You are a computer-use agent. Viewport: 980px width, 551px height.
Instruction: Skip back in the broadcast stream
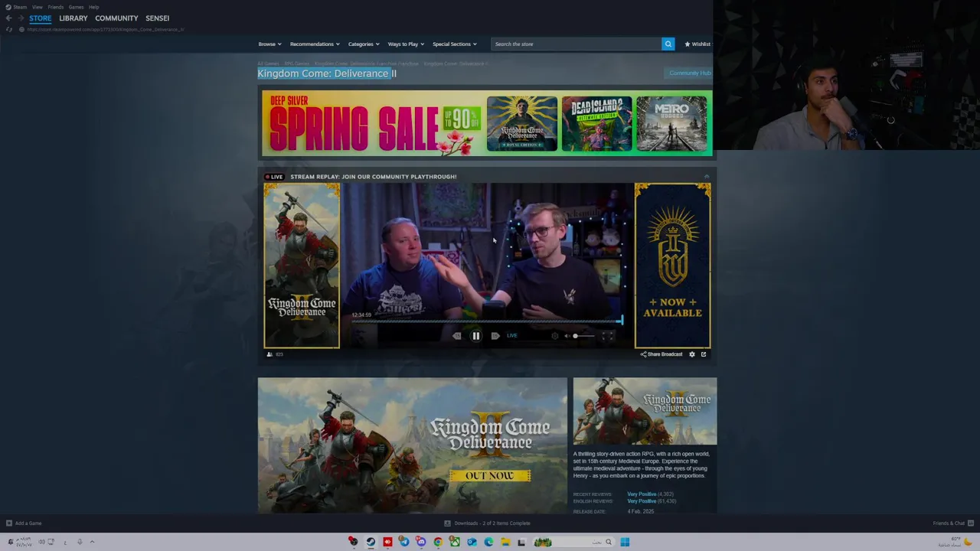(457, 335)
